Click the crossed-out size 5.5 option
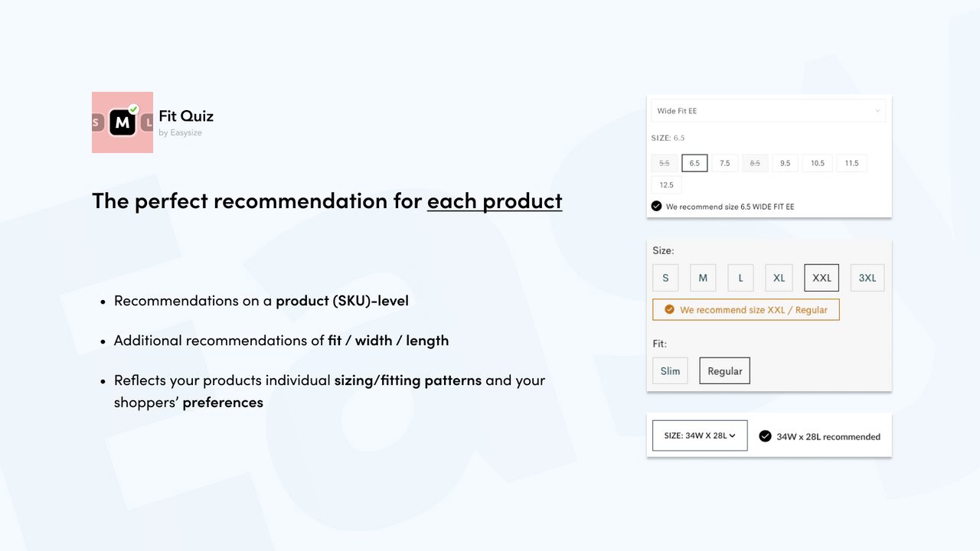Image resolution: width=980 pixels, height=551 pixels. [664, 162]
